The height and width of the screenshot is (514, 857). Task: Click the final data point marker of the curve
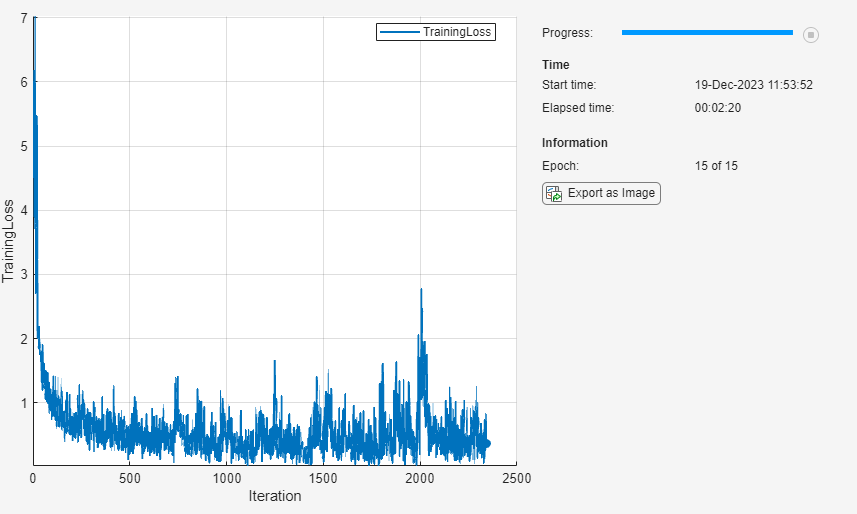(x=488, y=443)
